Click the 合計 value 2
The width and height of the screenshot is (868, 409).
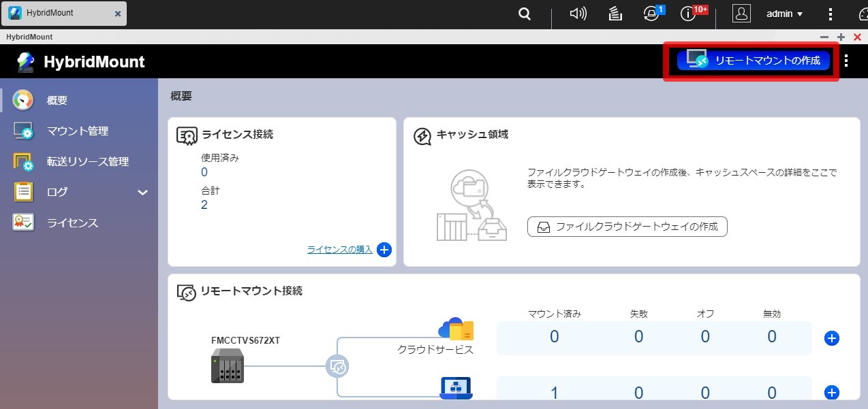tap(204, 205)
